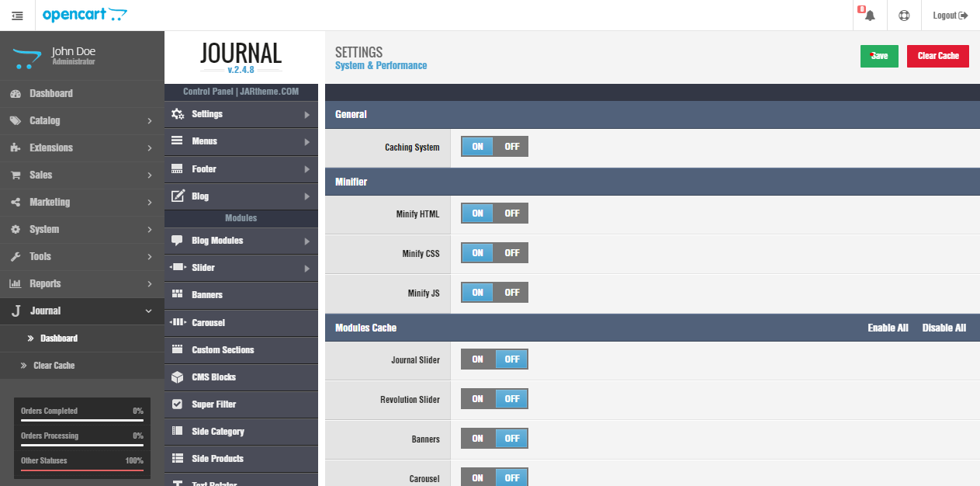Click the Blog edit pencil icon
Screen dimensions: 980x486
click(x=178, y=196)
